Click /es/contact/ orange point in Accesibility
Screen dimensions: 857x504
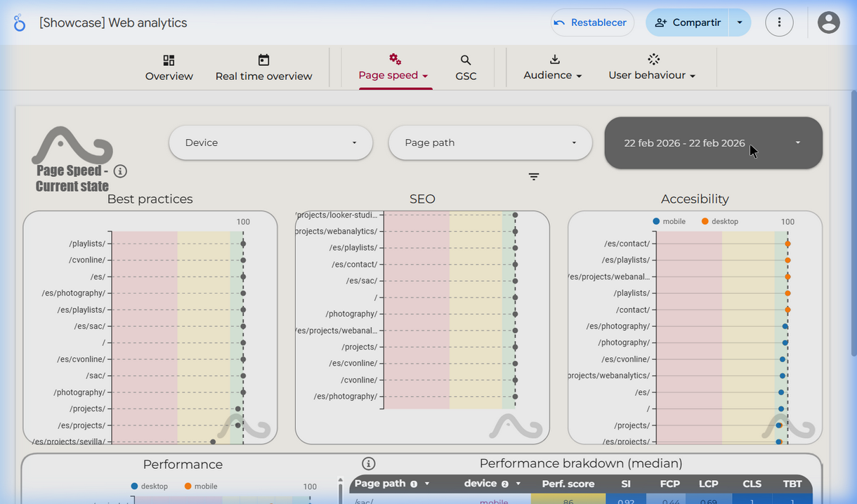point(788,244)
